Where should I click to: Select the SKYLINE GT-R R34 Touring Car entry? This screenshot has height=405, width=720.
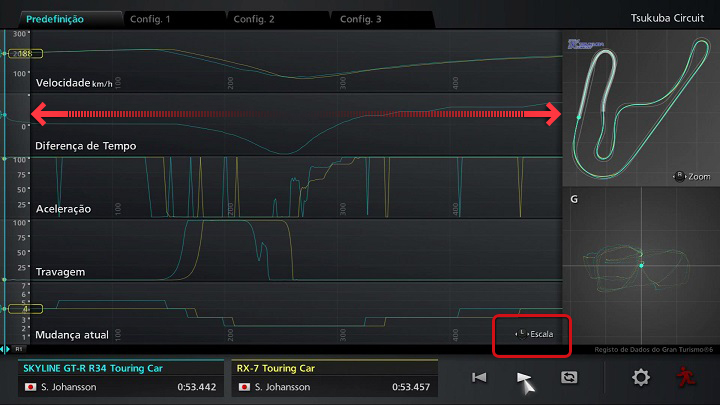point(120,378)
